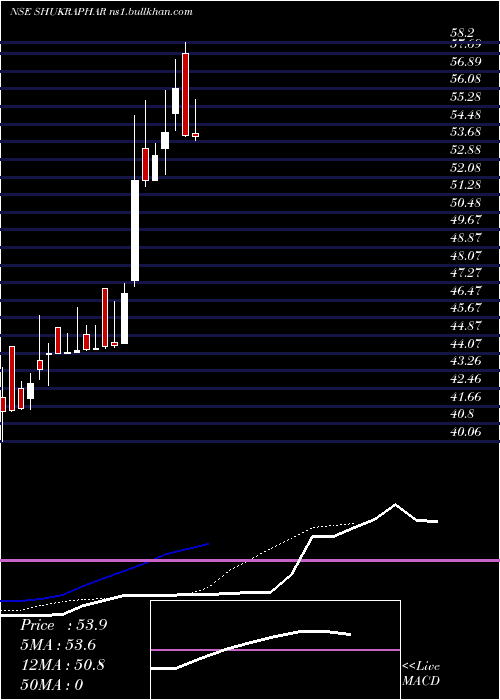Click the 55.28 price level label
This screenshot has width=500, height=700.
tap(466, 96)
